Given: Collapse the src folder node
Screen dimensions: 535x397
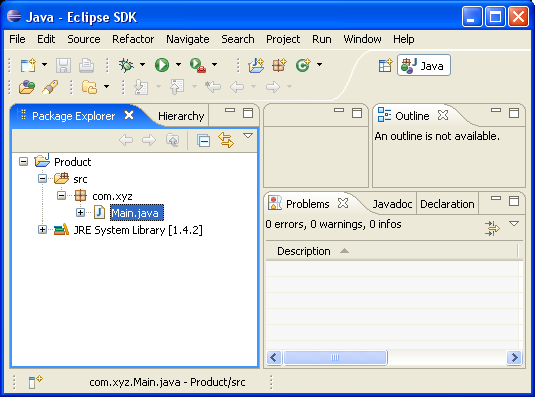Looking at the screenshot, I should [42, 179].
